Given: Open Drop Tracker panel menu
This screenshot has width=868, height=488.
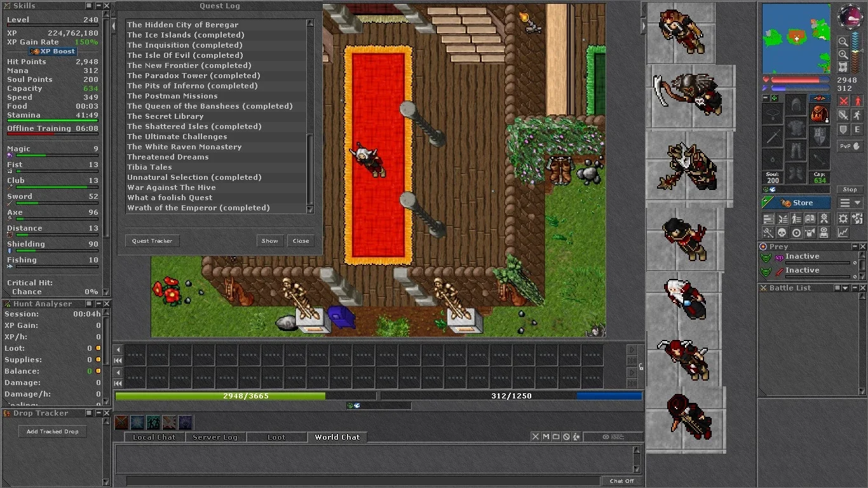Looking at the screenshot, I should click(x=89, y=413).
